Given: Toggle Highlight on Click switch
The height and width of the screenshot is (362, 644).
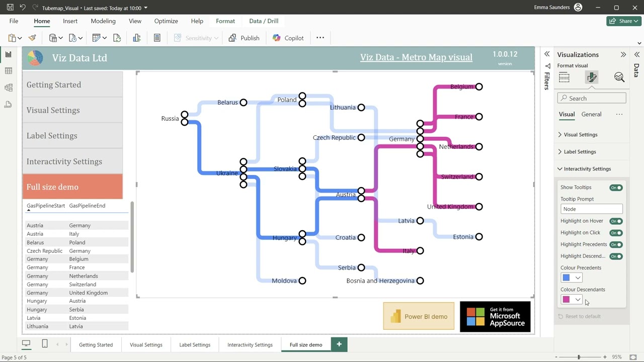Looking at the screenshot, I should pyautogui.click(x=616, y=233).
